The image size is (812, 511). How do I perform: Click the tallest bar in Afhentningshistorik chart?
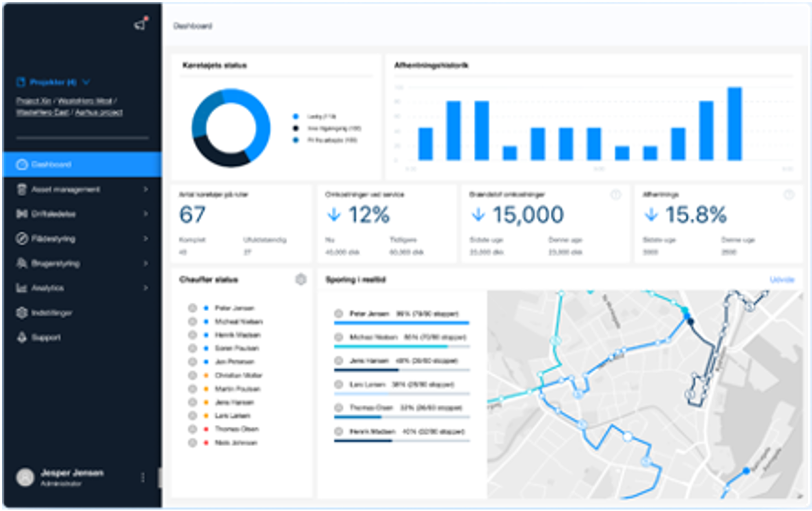click(735, 124)
